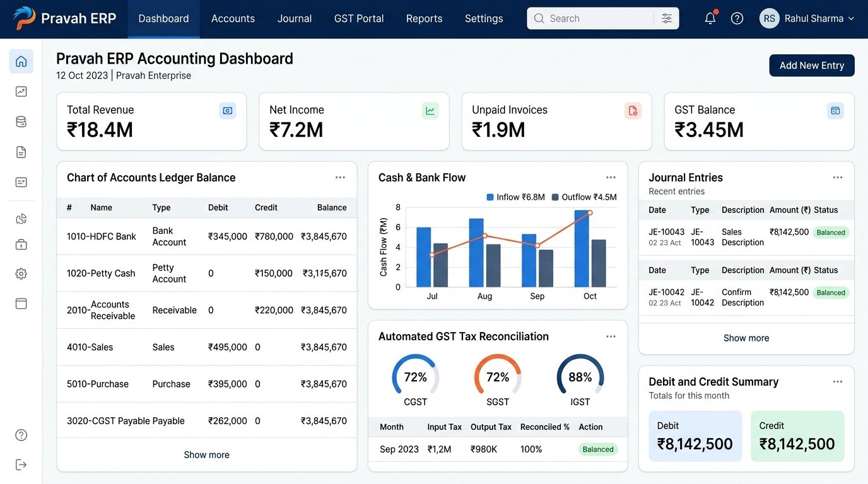
Task: Open the briefcase icon in the sidebar
Action: pos(21,245)
